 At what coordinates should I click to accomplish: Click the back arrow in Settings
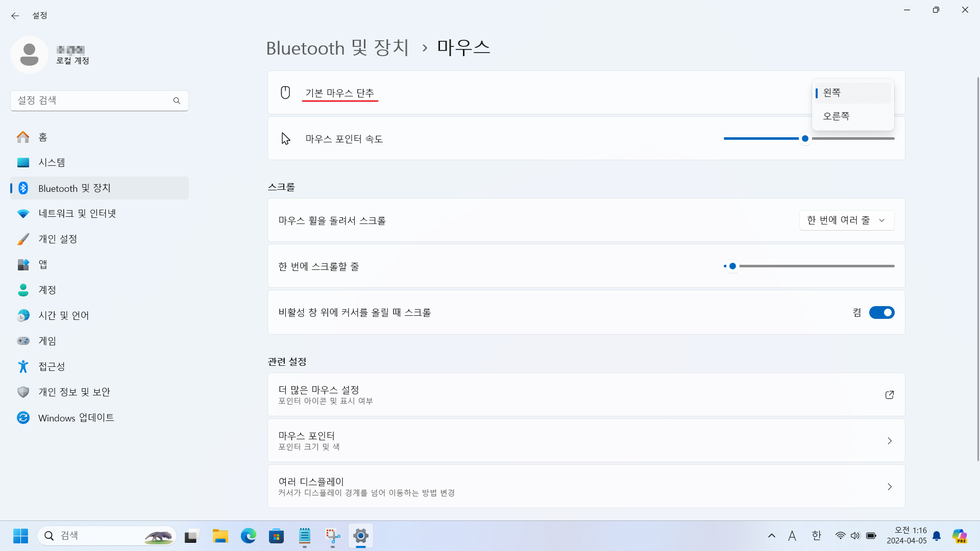click(15, 16)
